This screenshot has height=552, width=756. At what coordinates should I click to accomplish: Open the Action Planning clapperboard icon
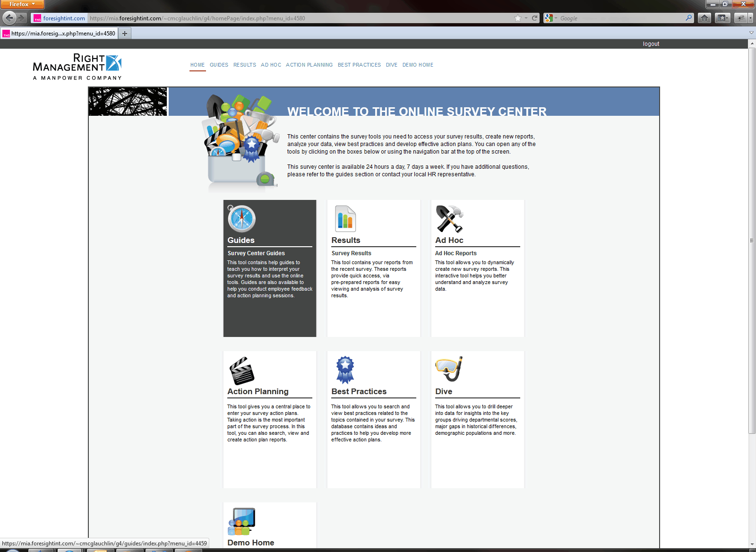point(241,371)
